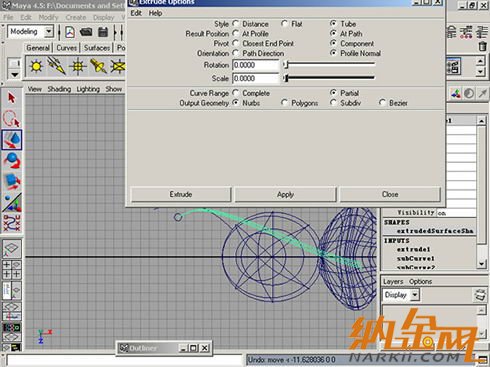Click the spot light shelf icon
490x367 pixels.
(98, 66)
